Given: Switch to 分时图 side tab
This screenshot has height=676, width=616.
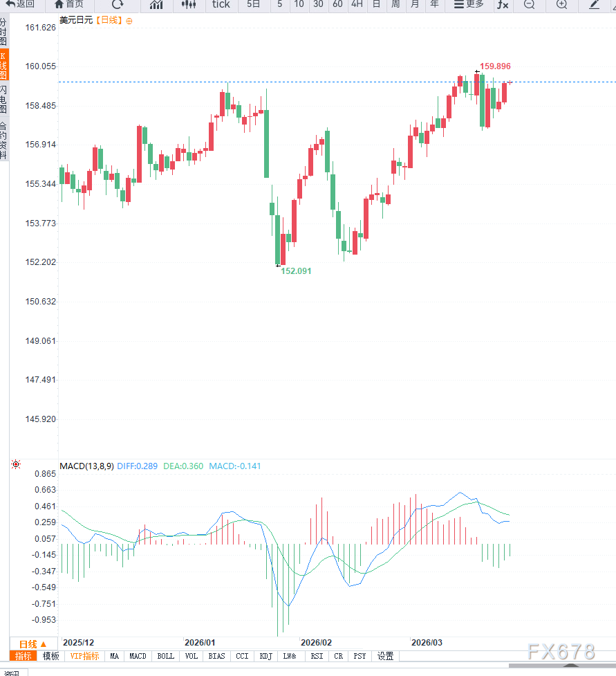Looking at the screenshot, I should pyautogui.click(x=4, y=32).
